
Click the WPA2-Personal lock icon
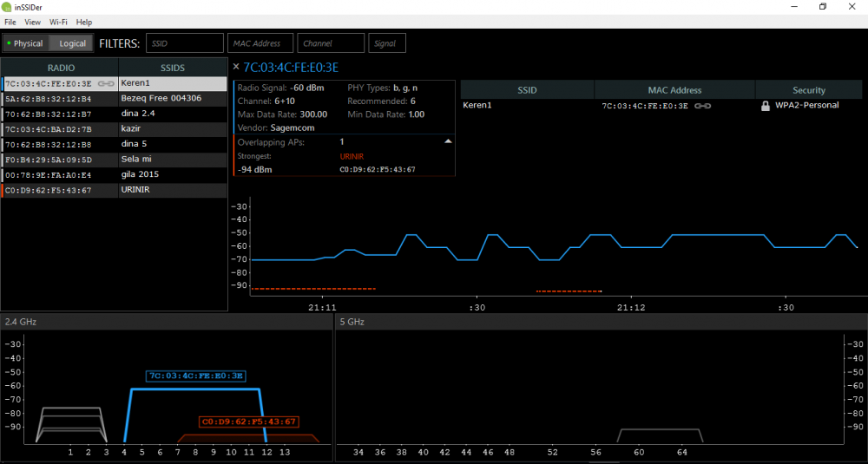click(x=766, y=106)
